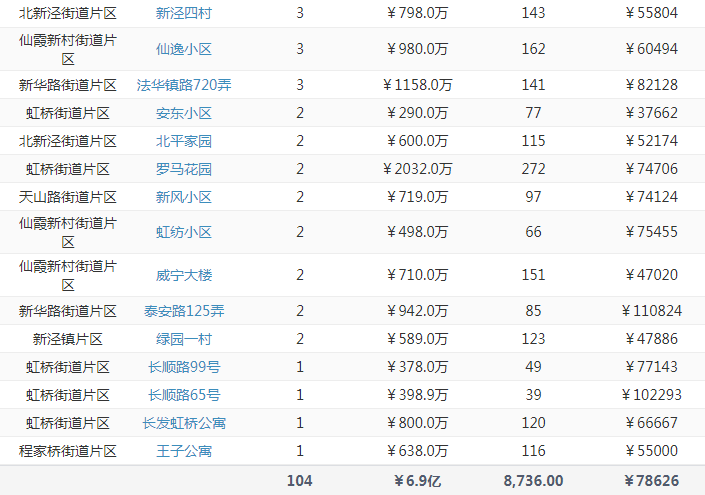The width and height of the screenshot is (705, 495).
Task: Select the ¥77143 unit price cell
Action: pyautogui.click(x=651, y=367)
